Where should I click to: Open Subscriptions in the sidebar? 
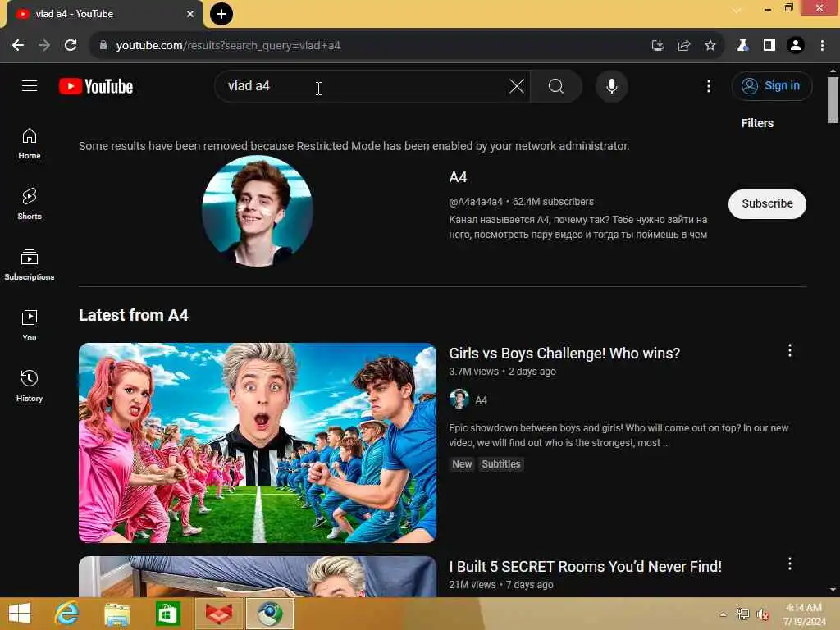30,265
